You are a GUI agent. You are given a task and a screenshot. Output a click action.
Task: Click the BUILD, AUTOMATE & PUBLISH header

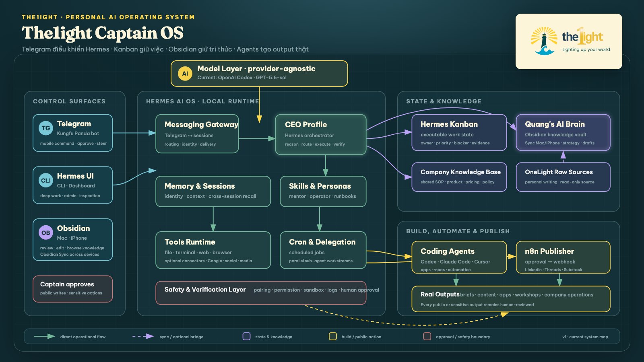click(x=458, y=231)
